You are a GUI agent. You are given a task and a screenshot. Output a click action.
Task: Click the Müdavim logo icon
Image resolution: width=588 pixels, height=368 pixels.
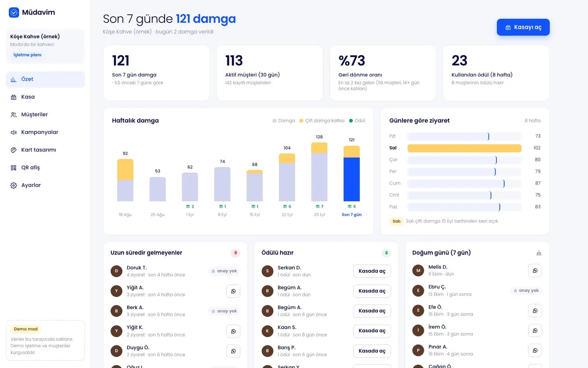[14, 12]
